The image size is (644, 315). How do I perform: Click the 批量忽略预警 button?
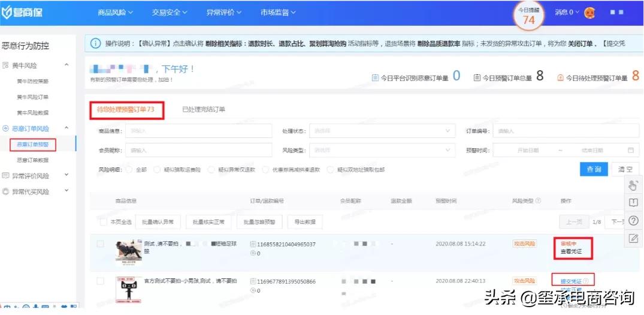(x=259, y=221)
